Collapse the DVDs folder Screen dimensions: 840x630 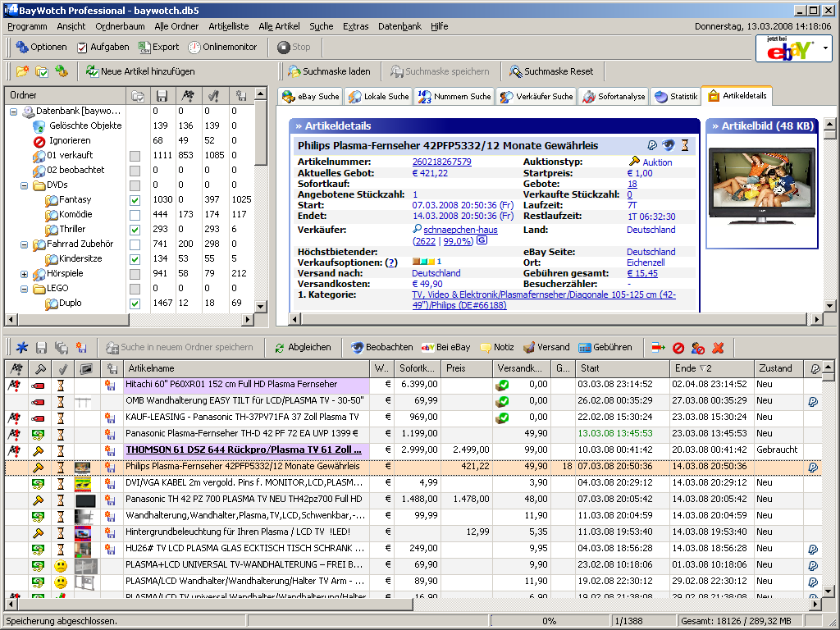24,185
